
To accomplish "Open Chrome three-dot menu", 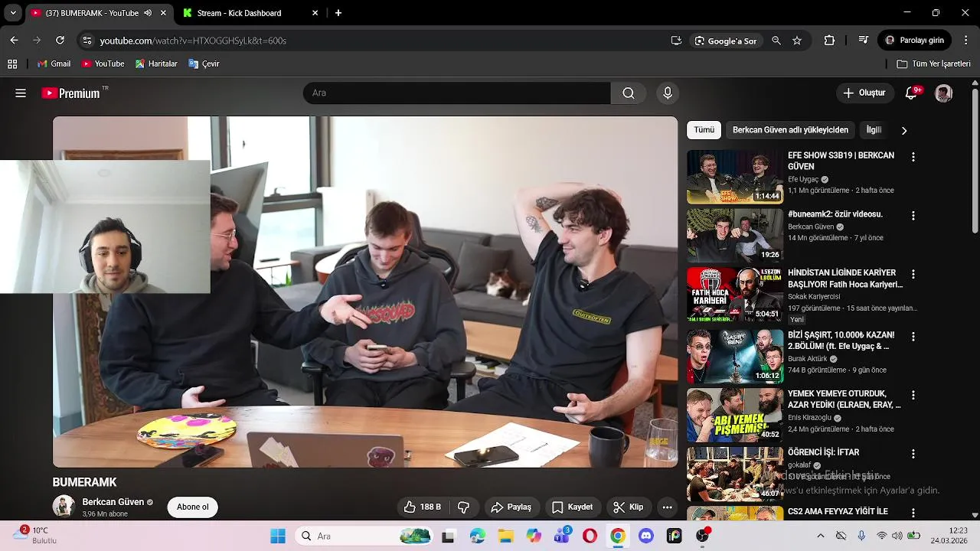I will (x=966, y=40).
